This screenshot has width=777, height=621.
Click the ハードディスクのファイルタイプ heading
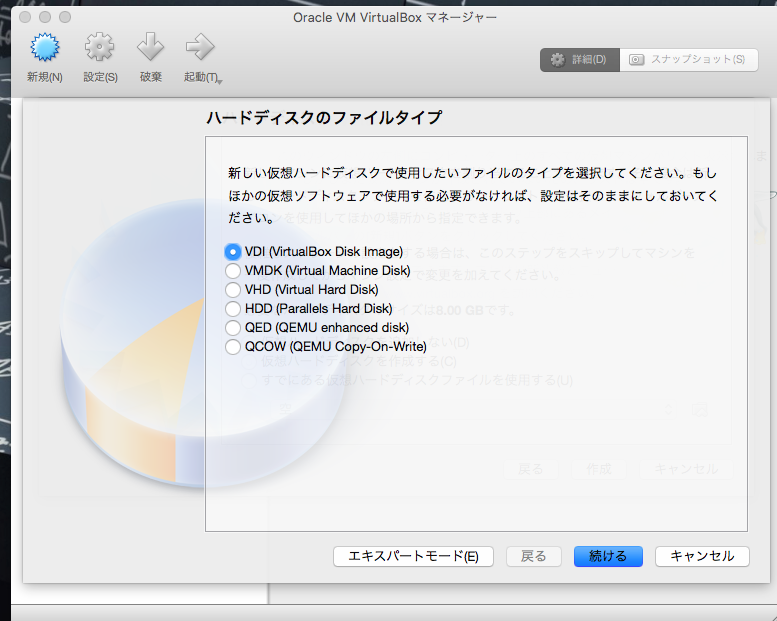(324, 118)
